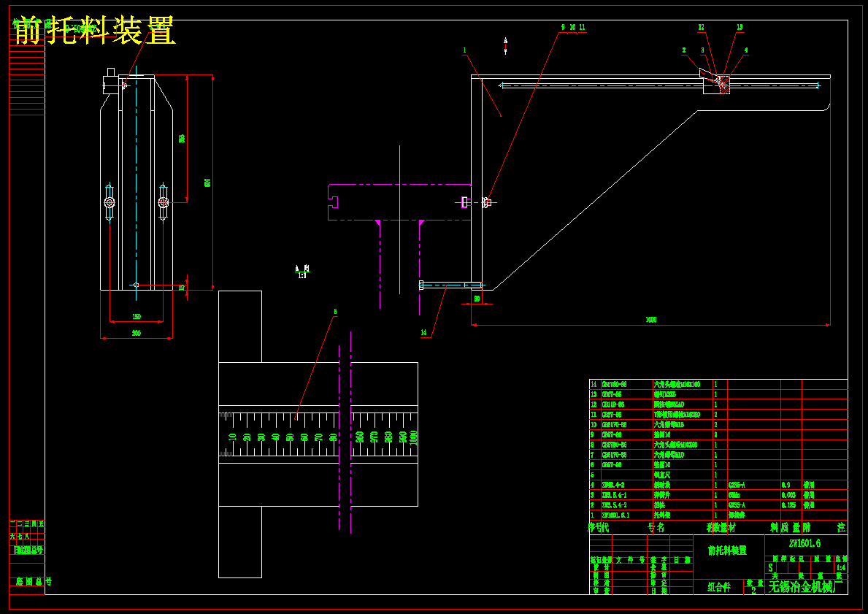
Task: Click the 0.125 mass value in the parts list
Action: pyautogui.click(x=789, y=505)
